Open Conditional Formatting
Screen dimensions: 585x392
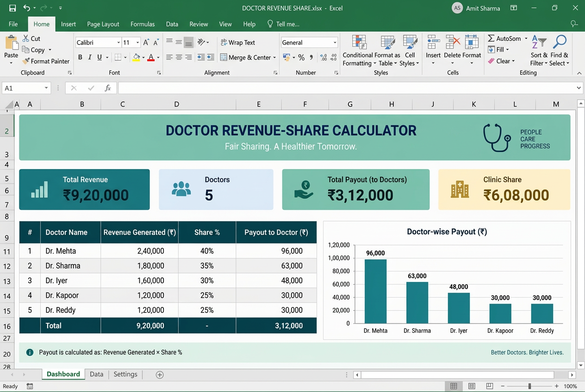tap(357, 51)
